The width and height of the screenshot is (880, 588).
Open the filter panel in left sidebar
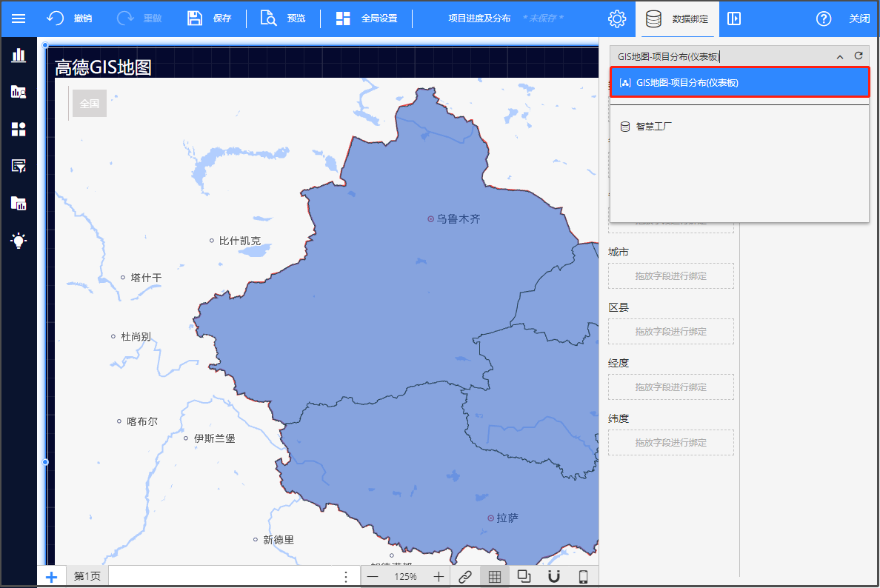pos(19,166)
